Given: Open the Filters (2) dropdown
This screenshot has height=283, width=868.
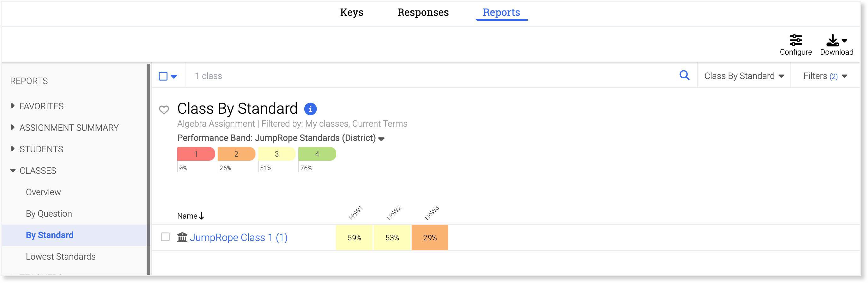Looking at the screenshot, I should point(825,76).
